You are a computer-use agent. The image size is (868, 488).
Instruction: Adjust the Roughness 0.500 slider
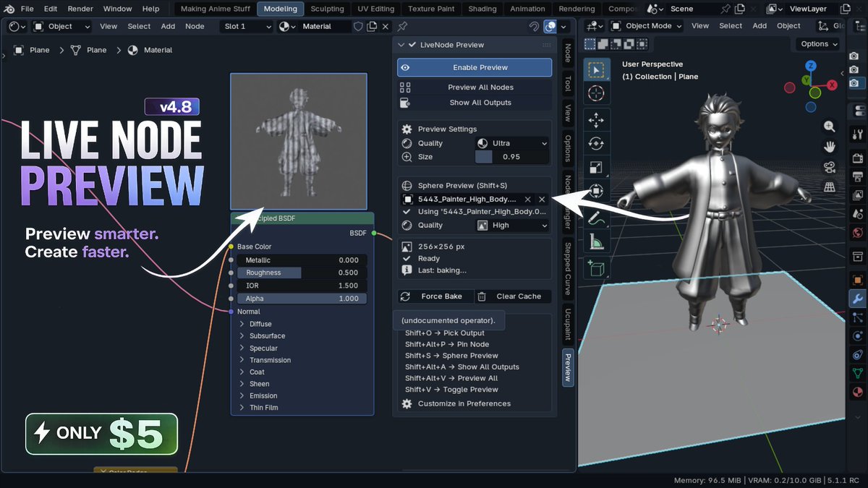[302, 273]
